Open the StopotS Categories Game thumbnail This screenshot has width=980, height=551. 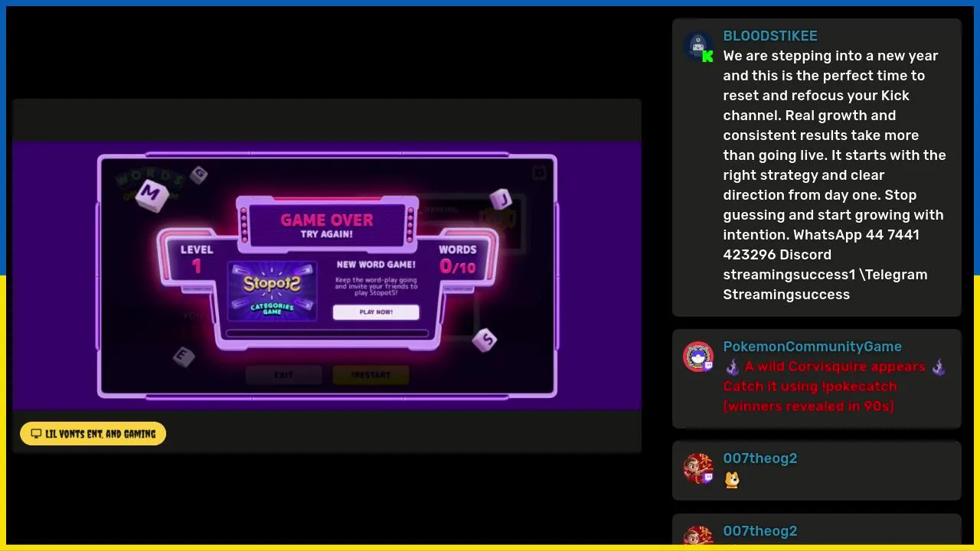pyautogui.click(x=272, y=291)
